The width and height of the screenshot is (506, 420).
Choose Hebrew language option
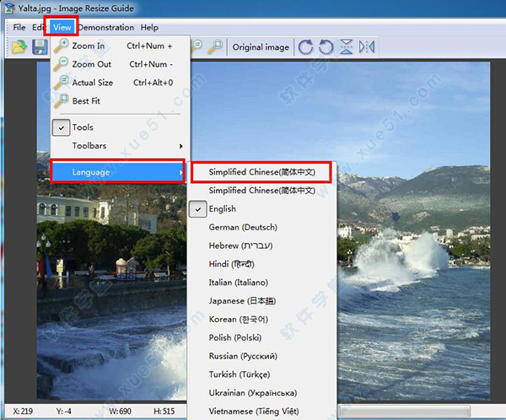262,245
